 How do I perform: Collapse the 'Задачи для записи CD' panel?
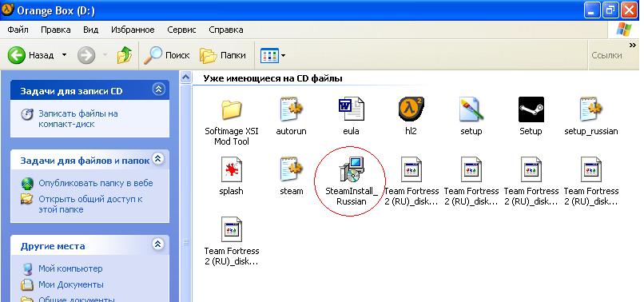(x=158, y=89)
